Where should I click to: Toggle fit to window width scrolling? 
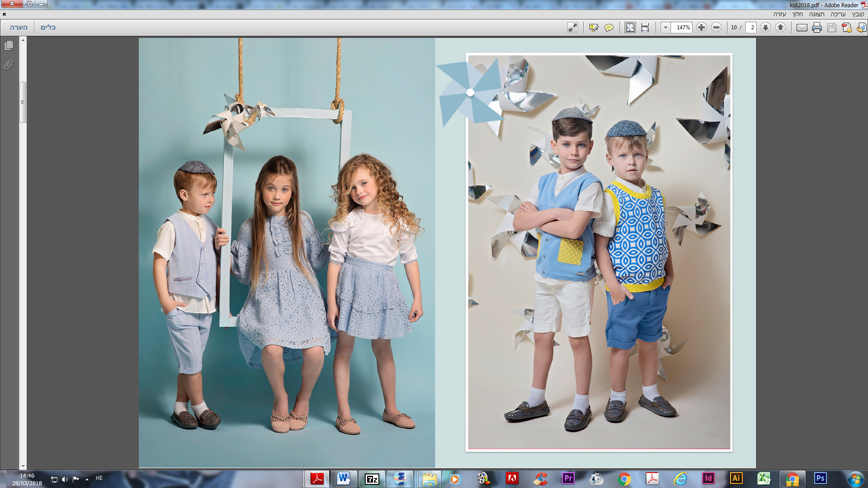(x=645, y=28)
